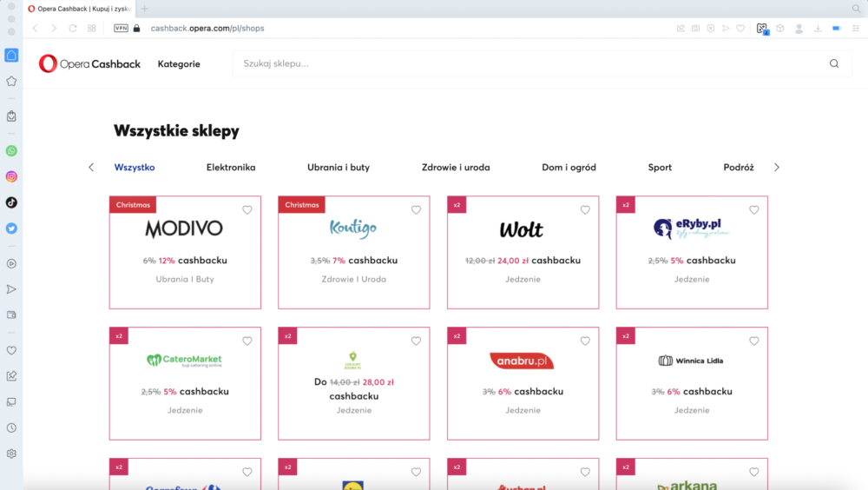Reload the page
Viewport: 868px width, 490px height.
click(73, 29)
